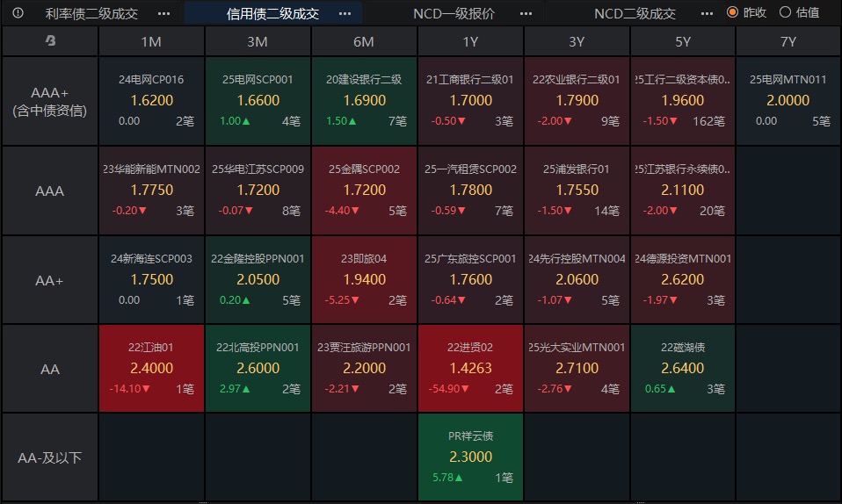Screen dimensions: 842x504
Task: Click the logo icon in the header corner cell
Action: click(x=50, y=40)
